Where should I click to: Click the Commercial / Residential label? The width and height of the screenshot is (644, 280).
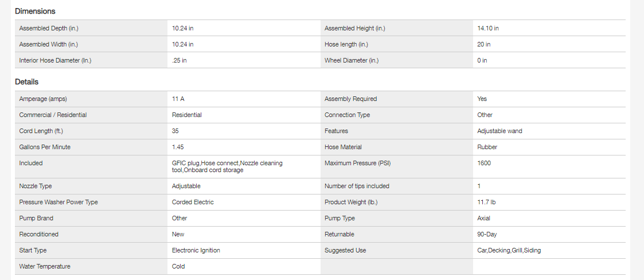53,115
